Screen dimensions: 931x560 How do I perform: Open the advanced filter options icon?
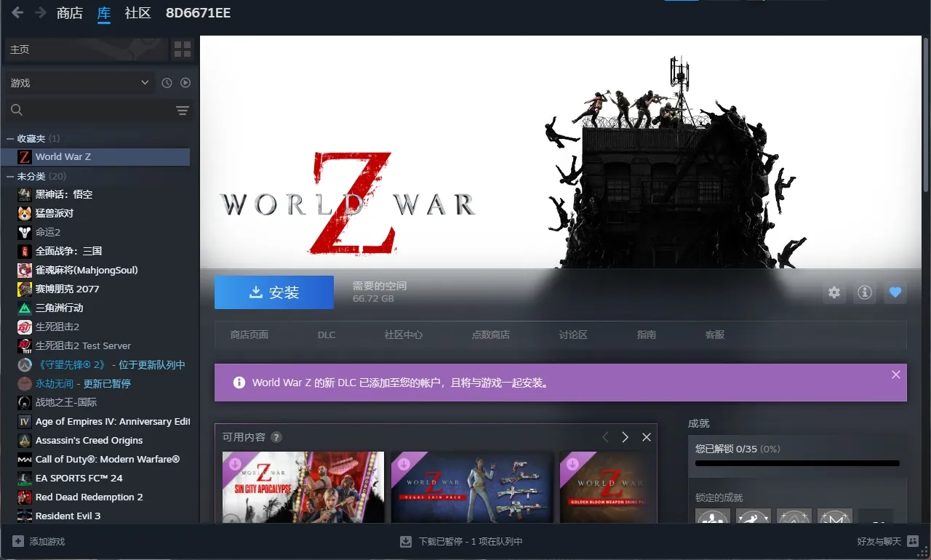(x=182, y=111)
